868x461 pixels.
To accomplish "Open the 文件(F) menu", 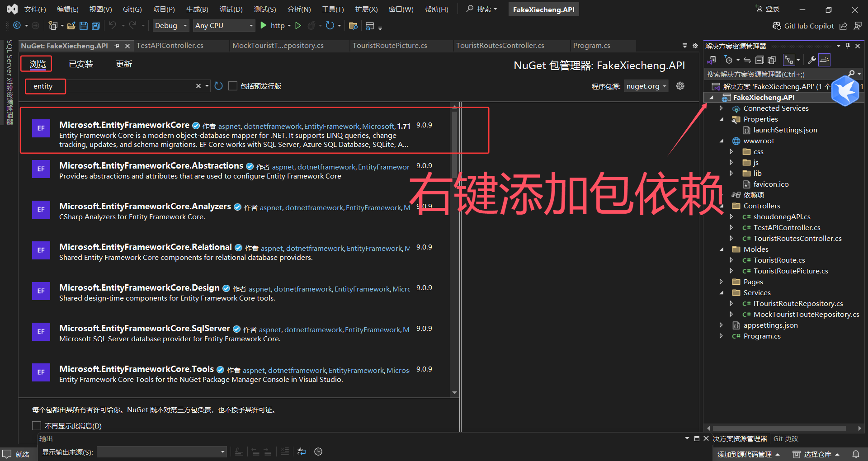I will tap(35, 9).
